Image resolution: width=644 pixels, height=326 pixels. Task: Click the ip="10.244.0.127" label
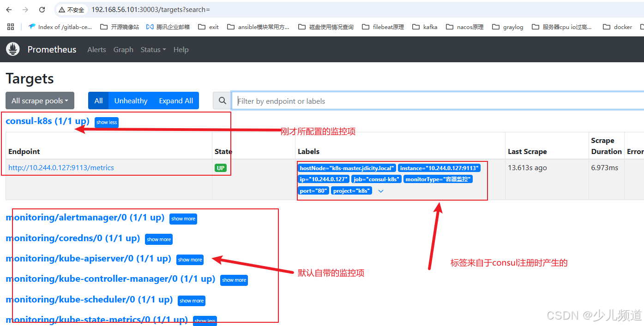coord(324,179)
